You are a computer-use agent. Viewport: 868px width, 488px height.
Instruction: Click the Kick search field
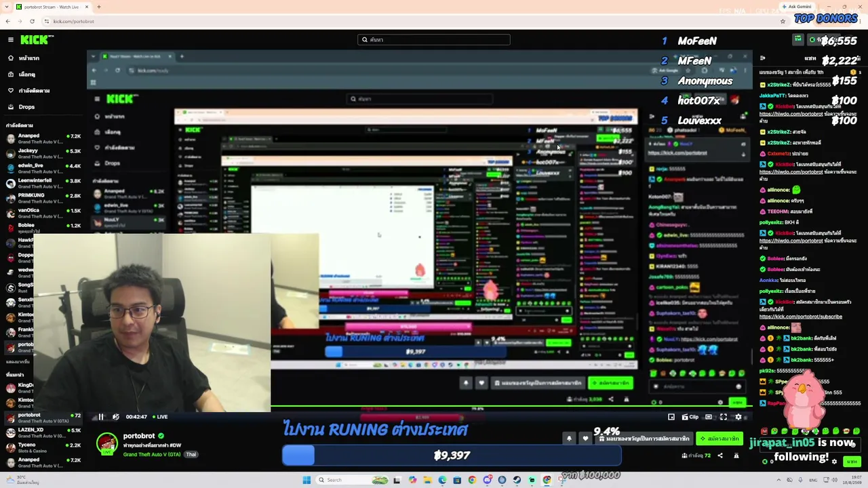click(x=434, y=40)
